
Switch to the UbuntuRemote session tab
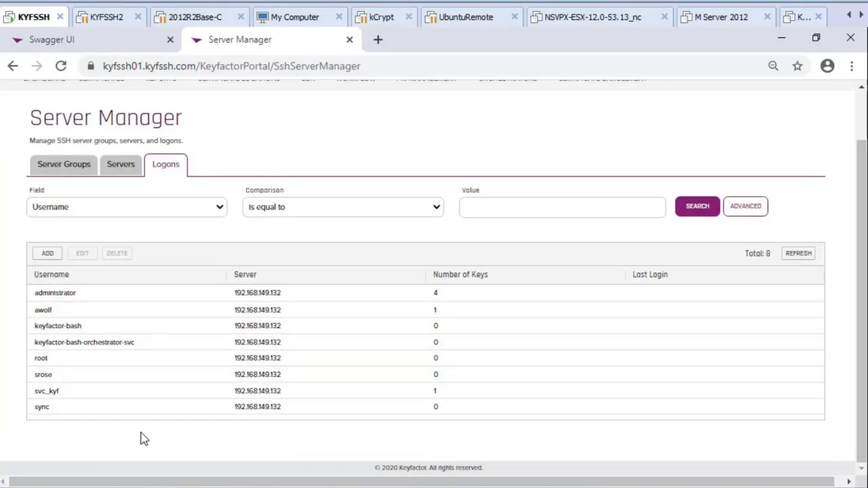click(466, 17)
